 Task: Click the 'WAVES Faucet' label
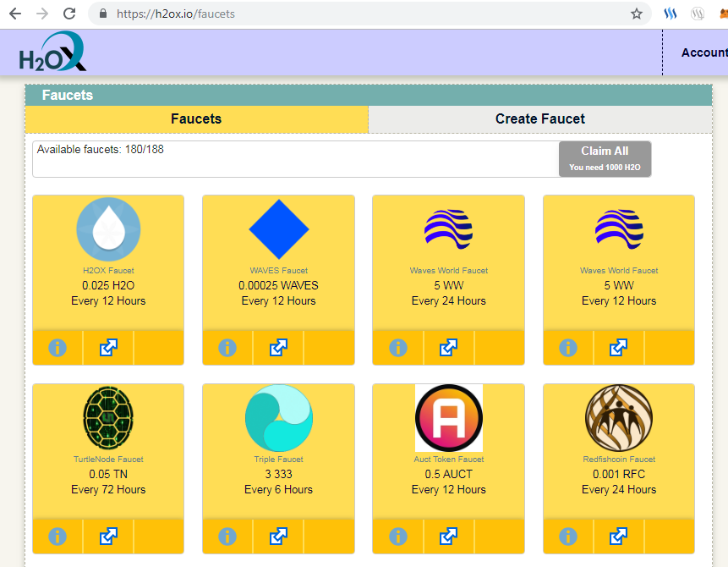click(278, 271)
